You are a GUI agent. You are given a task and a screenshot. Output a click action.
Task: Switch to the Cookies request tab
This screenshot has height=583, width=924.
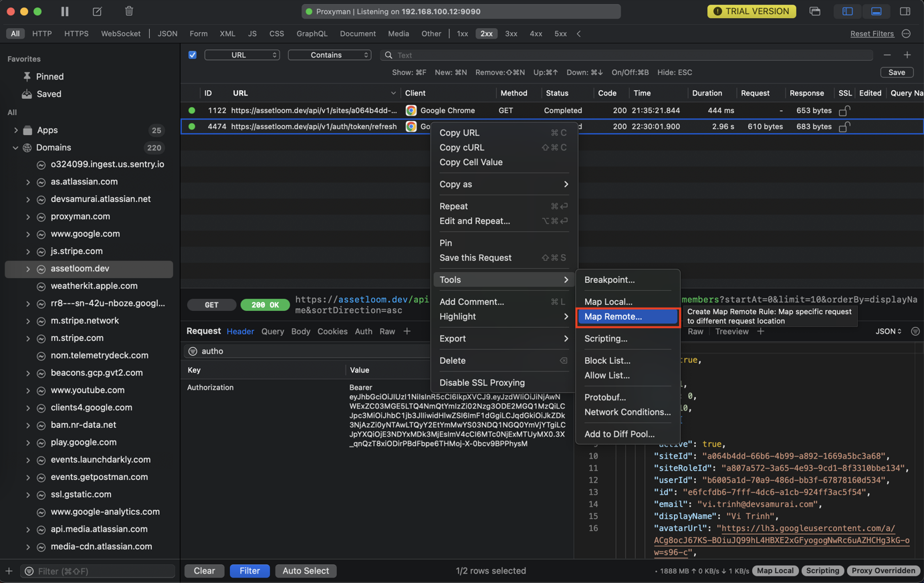332,332
